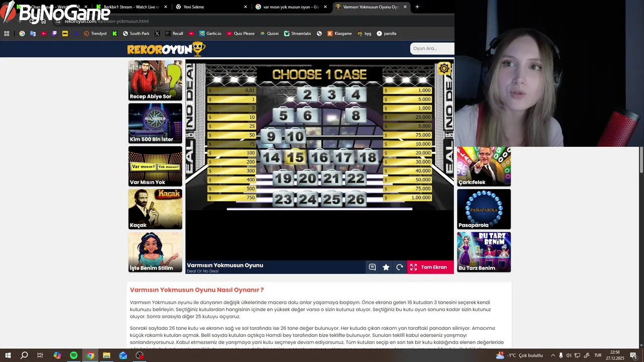
Task: Select the highlighted case 15
Action: point(295,157)
